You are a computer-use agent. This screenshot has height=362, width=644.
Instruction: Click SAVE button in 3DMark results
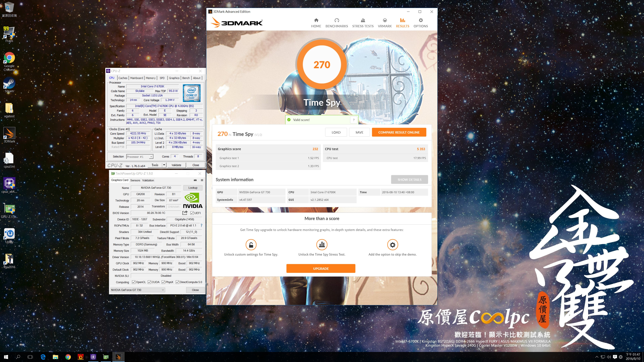pyautogui.click(x=359, y=132)
